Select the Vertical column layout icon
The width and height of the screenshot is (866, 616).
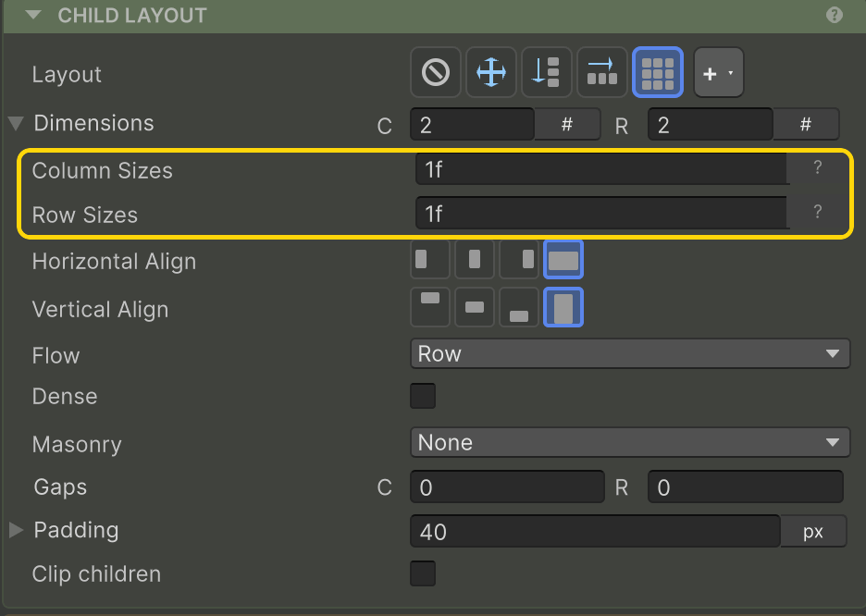click(x=546, y=72)
